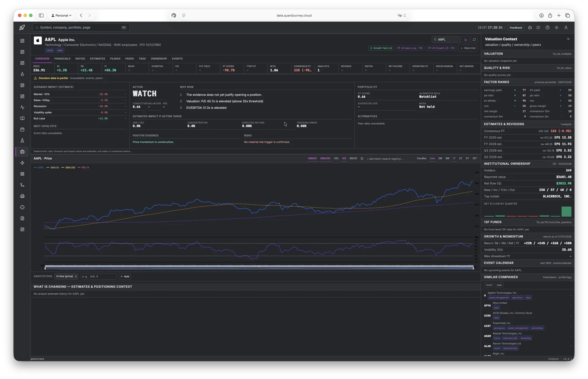Open the ESTIMATES tab
588x379 pixels.
pyautogui.click(x=97, y=59)
